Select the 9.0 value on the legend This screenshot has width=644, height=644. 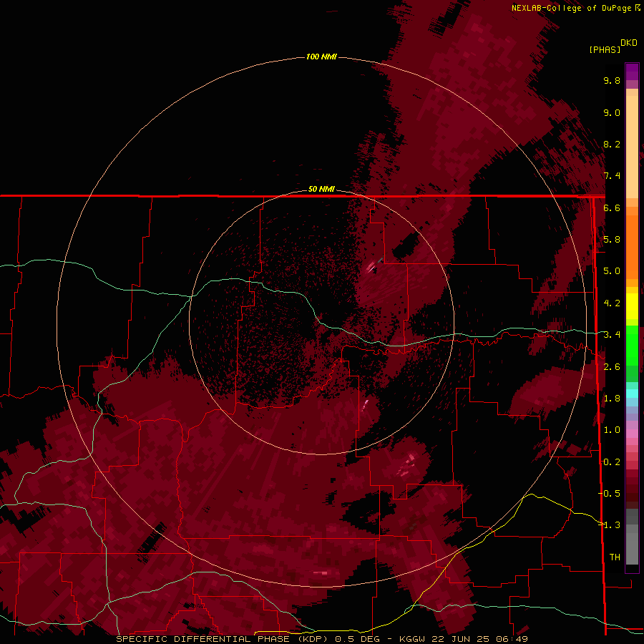point(612,112)
